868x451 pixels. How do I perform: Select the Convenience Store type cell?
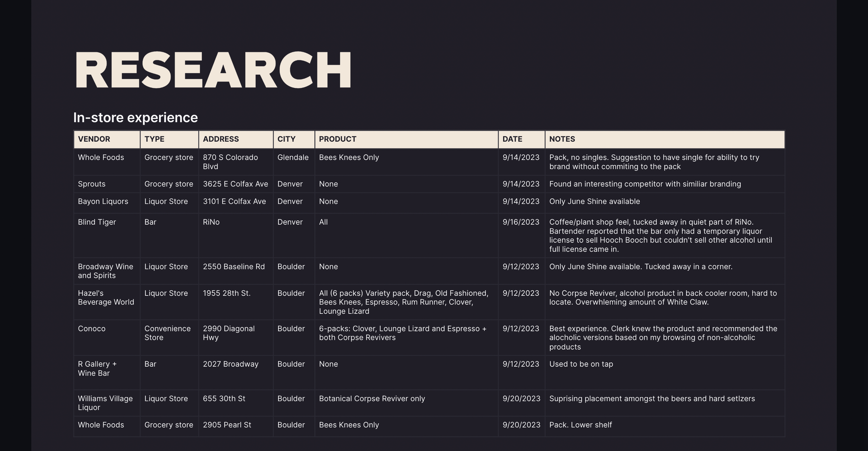pos(169,337)
